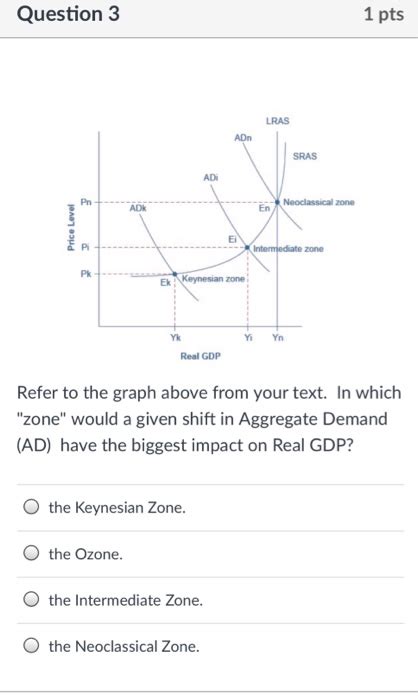Viewport: 418px width, 700px height.
Task: Click the ADi demand curve label
Action: pos(211,178)
